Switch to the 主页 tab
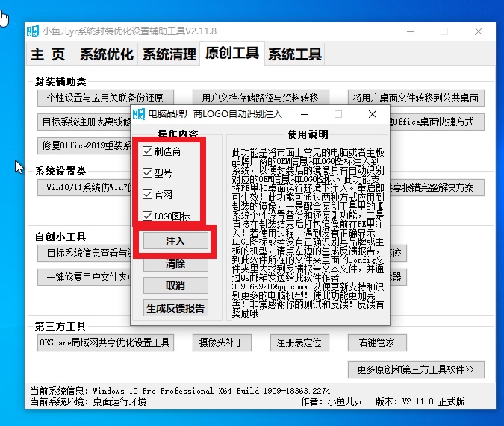Image resolution: width=504 pixels, height=426 pixels. (x=49, y=54)
